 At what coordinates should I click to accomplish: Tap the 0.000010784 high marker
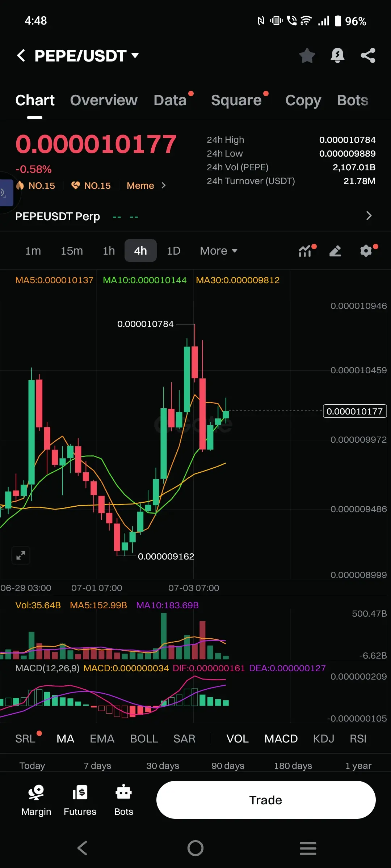pyautogui.click(x=145, y=324)
